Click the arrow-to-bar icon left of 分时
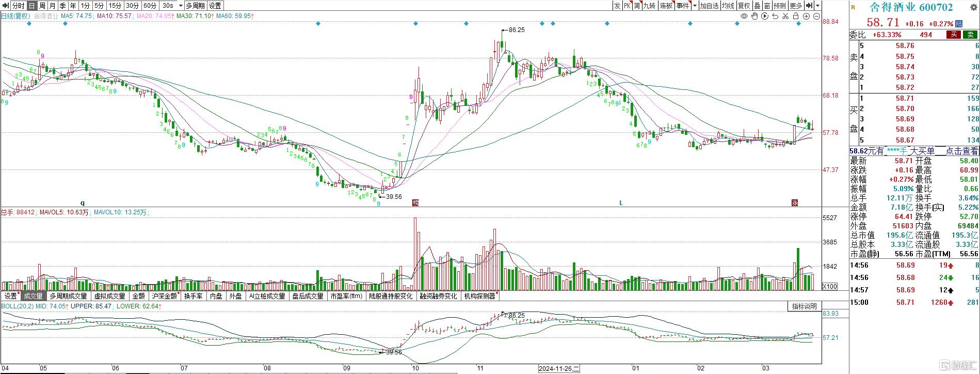This screenshot has height=374, width=980. 5,6
